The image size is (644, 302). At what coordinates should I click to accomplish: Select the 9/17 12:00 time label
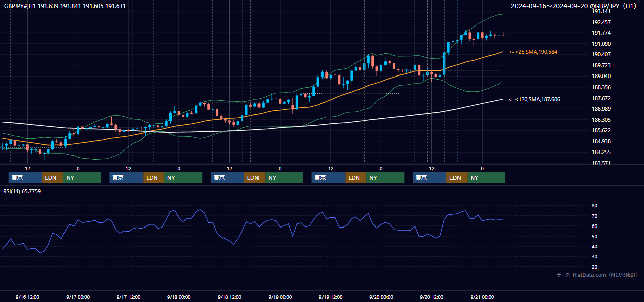pyautogui.click(x=128, y=297)
